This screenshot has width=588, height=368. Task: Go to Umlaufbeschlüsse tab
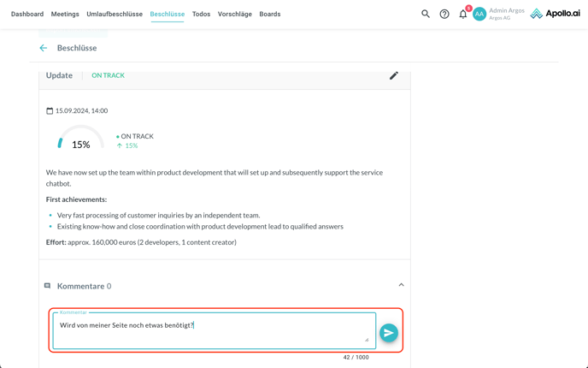[115, 15]
